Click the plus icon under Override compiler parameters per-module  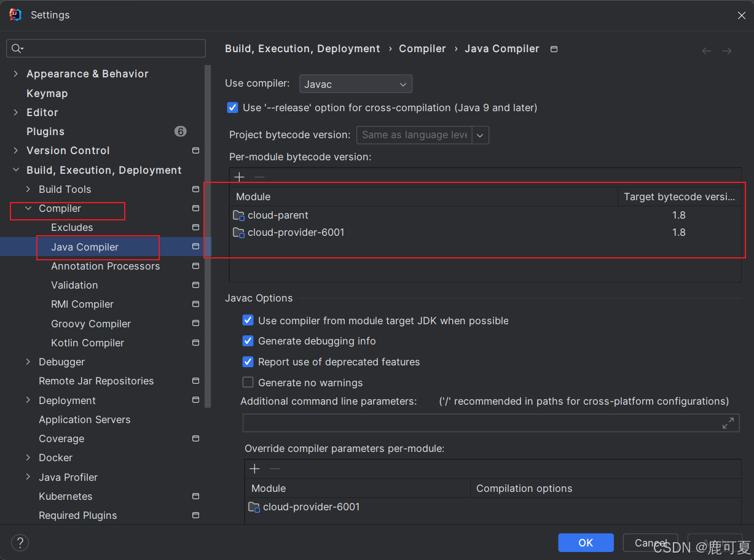[x=254, y=469]
